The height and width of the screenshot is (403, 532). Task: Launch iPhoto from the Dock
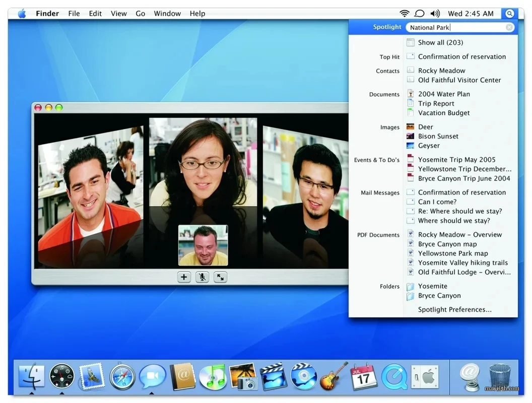pyautogui.click(x=243, y=377)
